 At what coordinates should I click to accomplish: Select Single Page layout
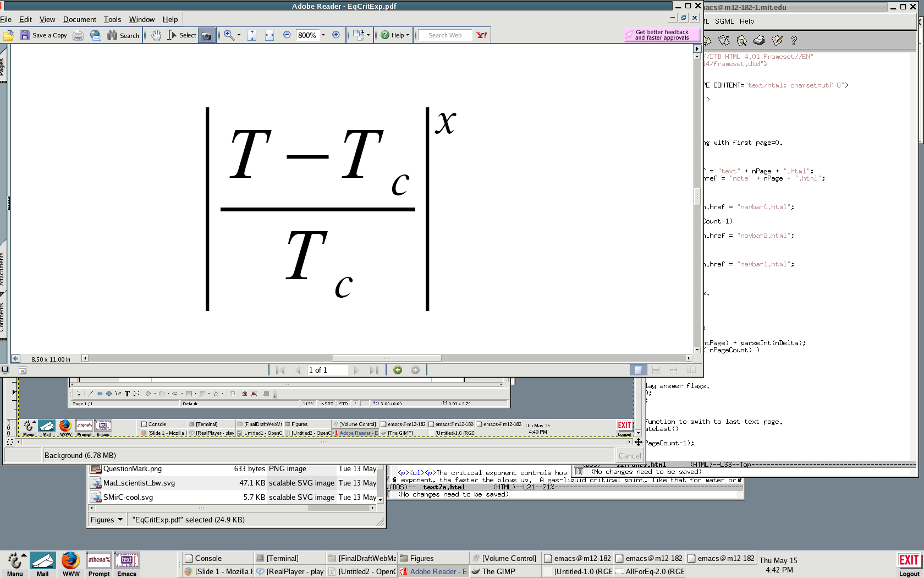coord(638,370)
